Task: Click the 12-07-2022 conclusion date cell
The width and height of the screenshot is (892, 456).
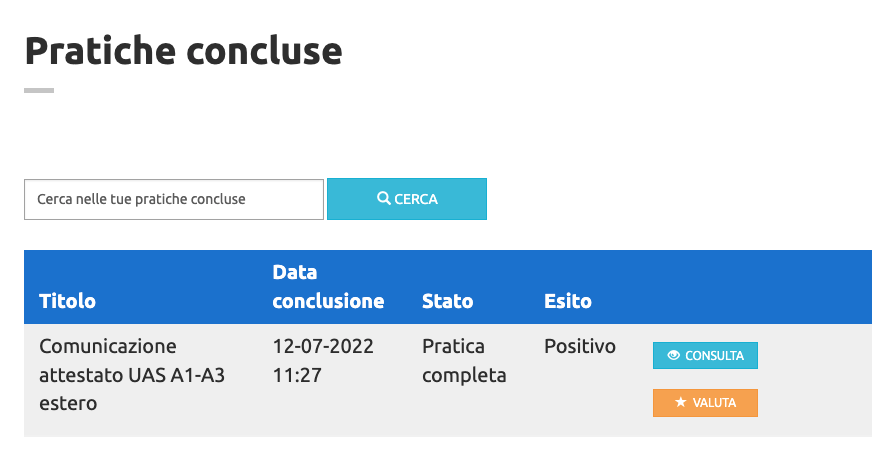Action: [x=323, y=347]
